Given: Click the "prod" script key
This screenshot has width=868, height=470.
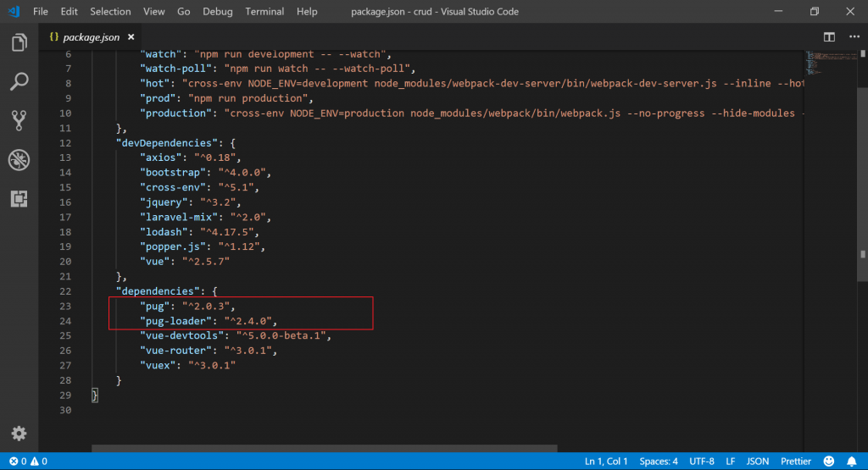Looking at the screenshot, I should click(158, 98).
